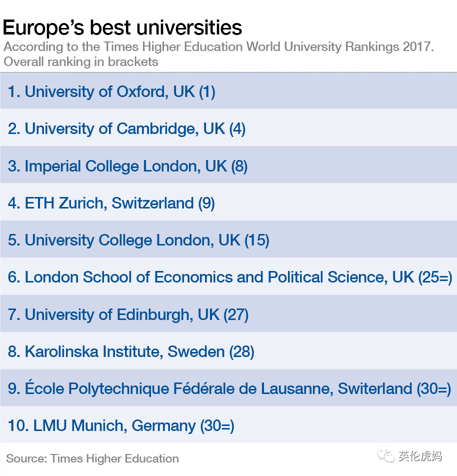Click the Karolinska Institute, Sweden entry
This screenshot has width=457, height=476.
point(131,351)
